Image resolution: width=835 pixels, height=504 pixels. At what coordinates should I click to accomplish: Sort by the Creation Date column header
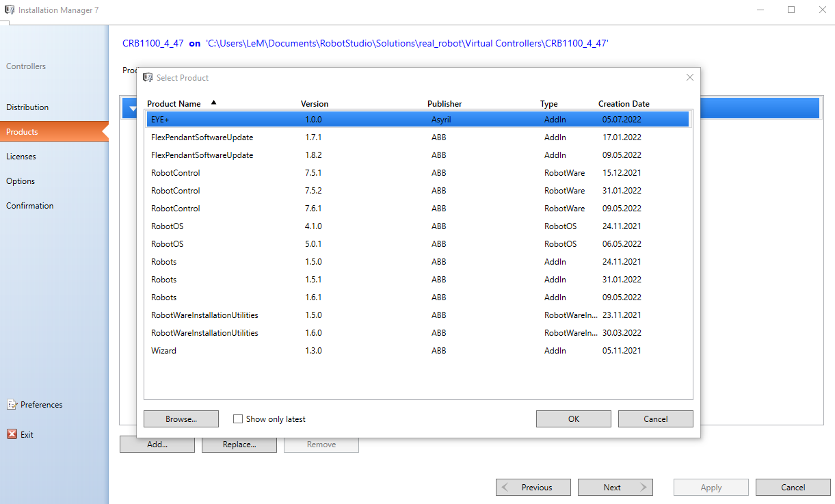coord(624,104)
